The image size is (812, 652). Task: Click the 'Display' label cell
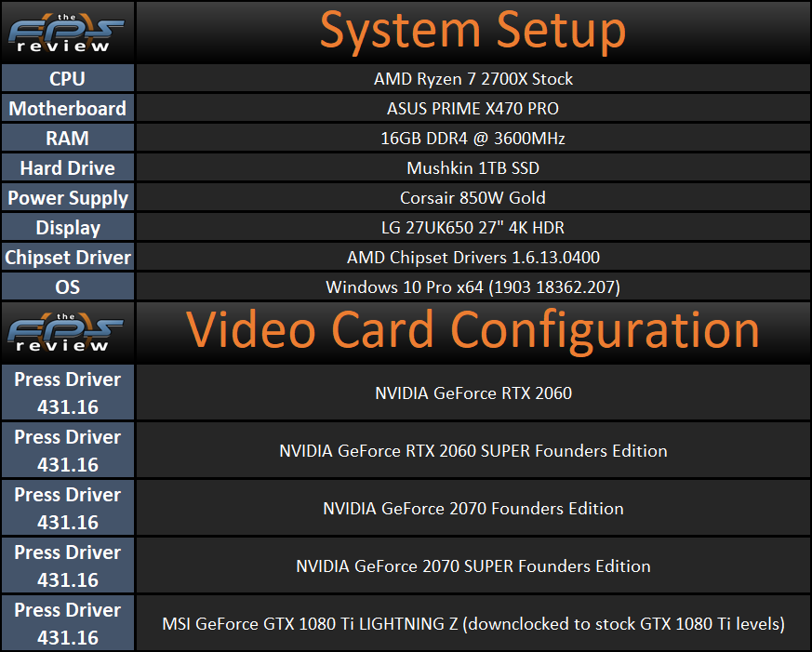[68, 227]
